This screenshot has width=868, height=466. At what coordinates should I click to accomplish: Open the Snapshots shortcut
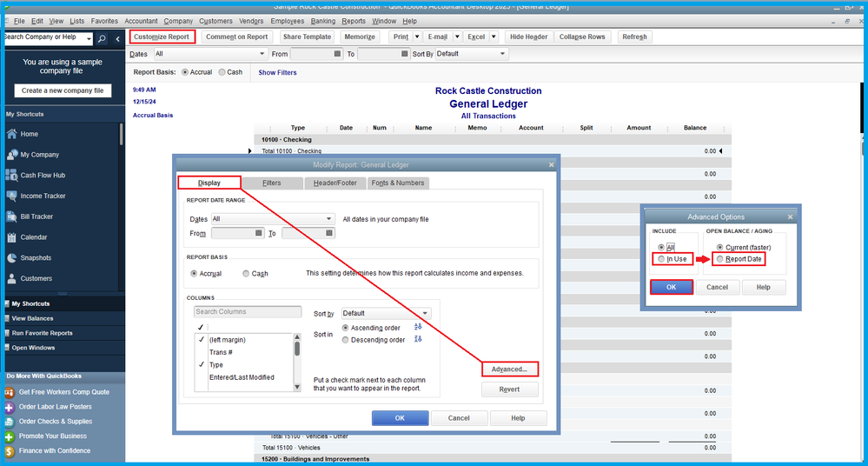tap(36, 257)
